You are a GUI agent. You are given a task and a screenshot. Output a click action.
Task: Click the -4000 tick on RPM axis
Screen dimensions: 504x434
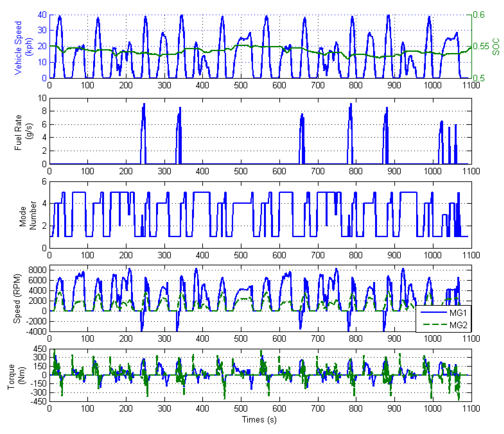36,331
